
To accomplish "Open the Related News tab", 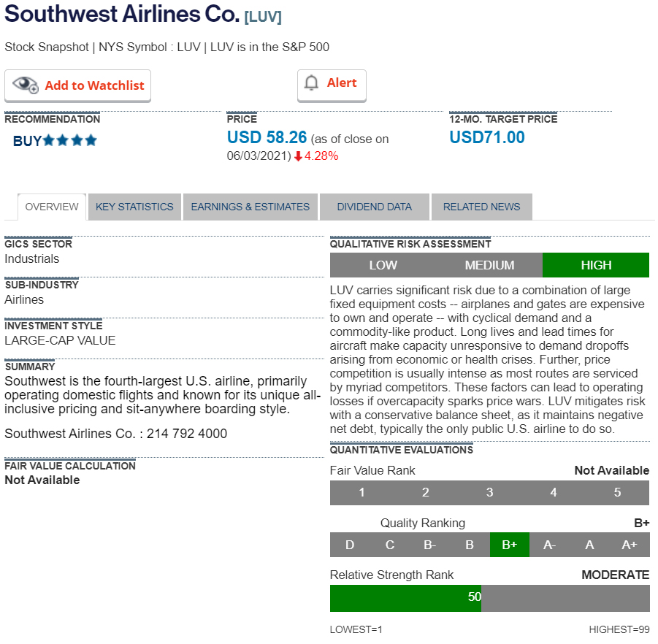I will tap(481, 207).
